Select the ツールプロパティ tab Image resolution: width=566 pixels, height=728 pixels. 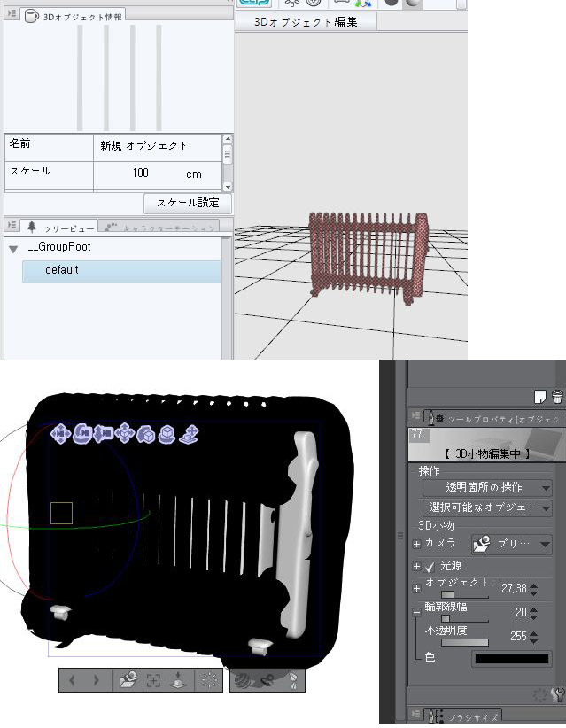(x=494, y=418)
